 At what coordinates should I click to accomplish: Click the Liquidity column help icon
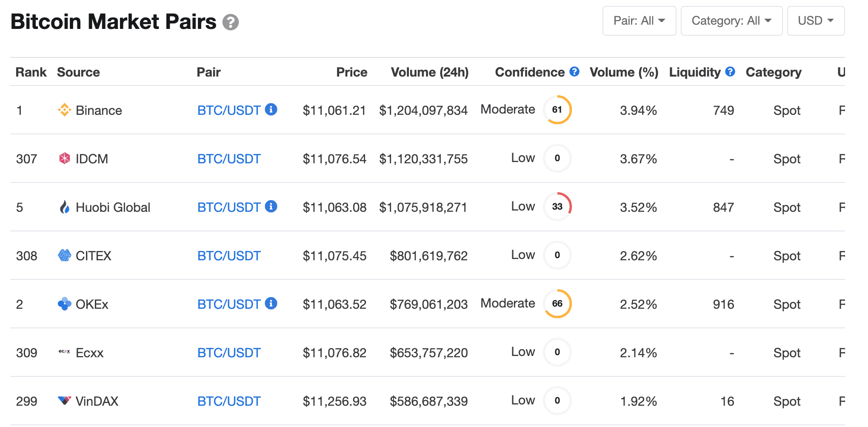click(730, 71)
